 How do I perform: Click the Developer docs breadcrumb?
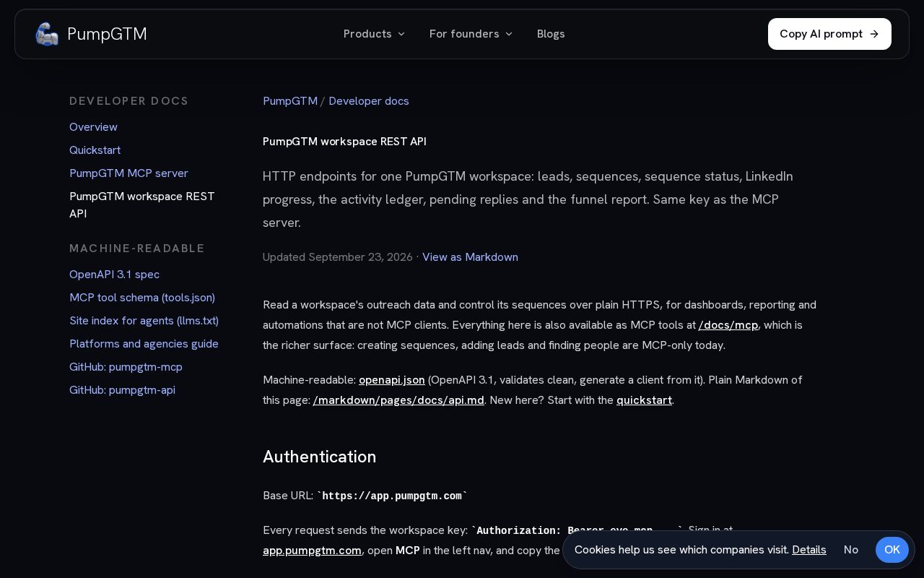click(369, 101)
